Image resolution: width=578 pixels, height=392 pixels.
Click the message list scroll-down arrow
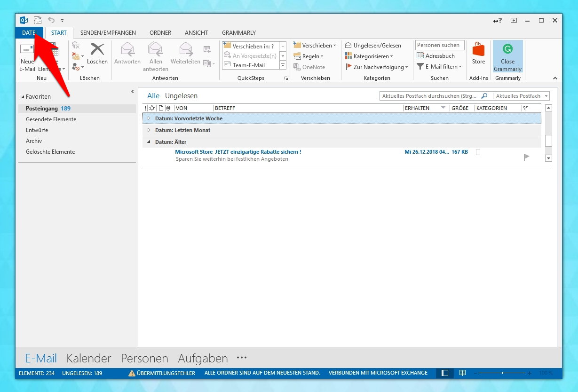tap(548, 158)
